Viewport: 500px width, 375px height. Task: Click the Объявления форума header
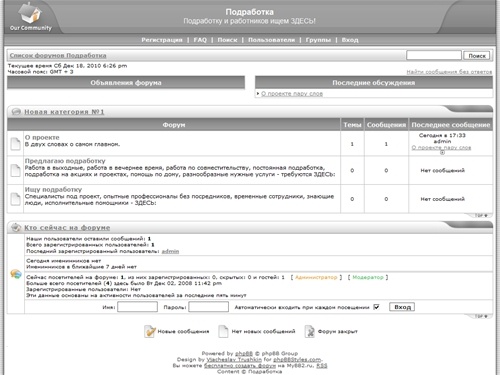pyautogui.click(x=126, y=83)
